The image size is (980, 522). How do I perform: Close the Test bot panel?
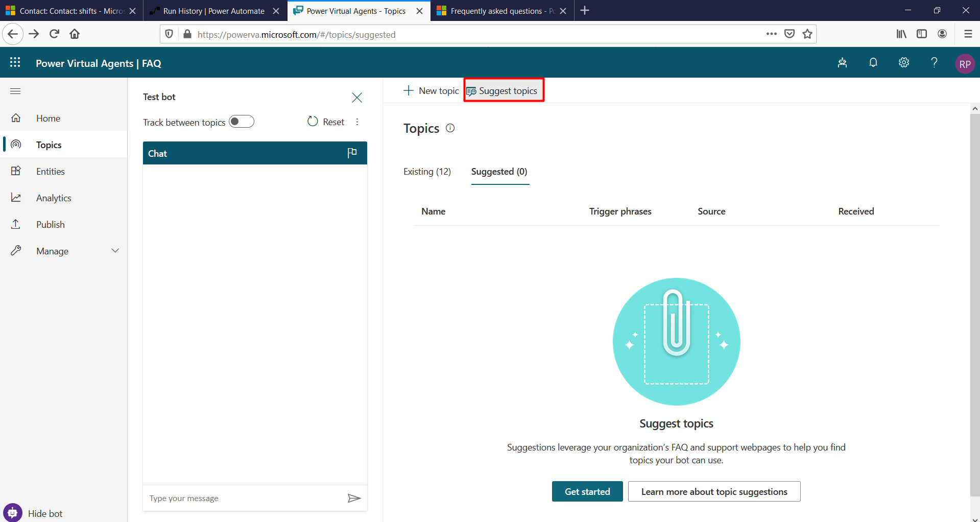(x=357, y=98)
